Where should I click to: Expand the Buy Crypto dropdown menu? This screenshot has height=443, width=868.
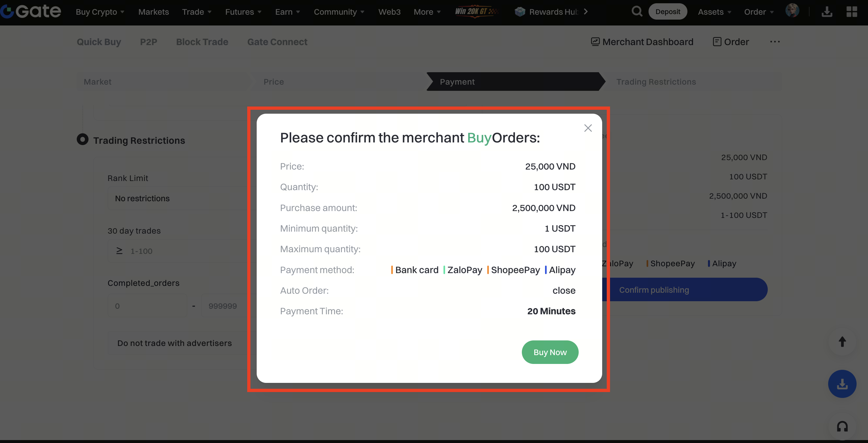[x=100, y=12]
